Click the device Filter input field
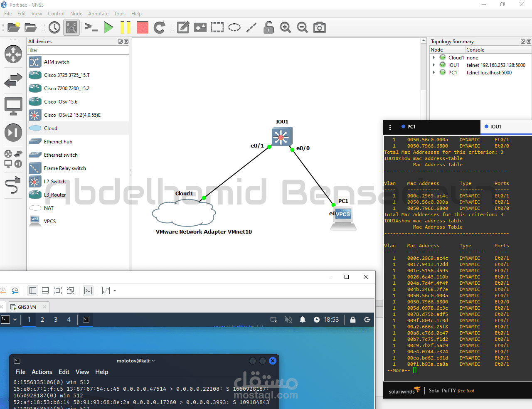 coord(78,50)
